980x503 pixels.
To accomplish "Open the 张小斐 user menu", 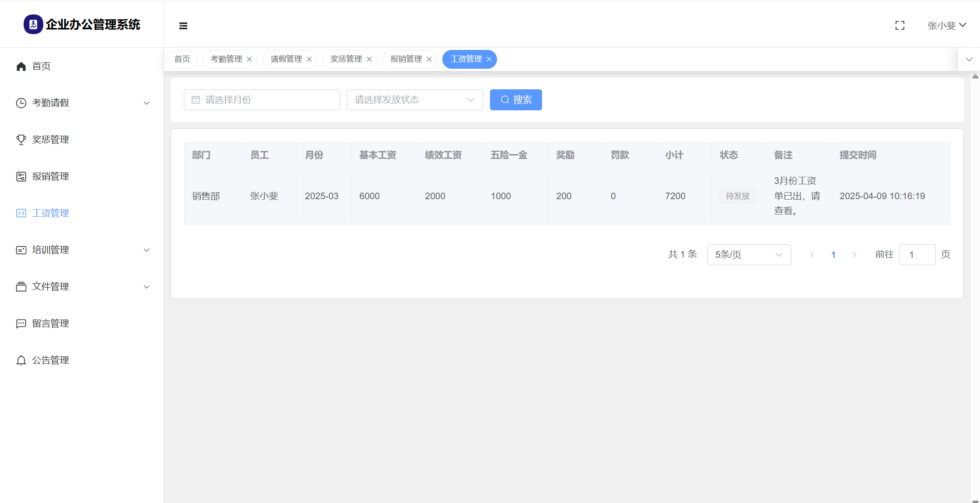I will 947,25.
